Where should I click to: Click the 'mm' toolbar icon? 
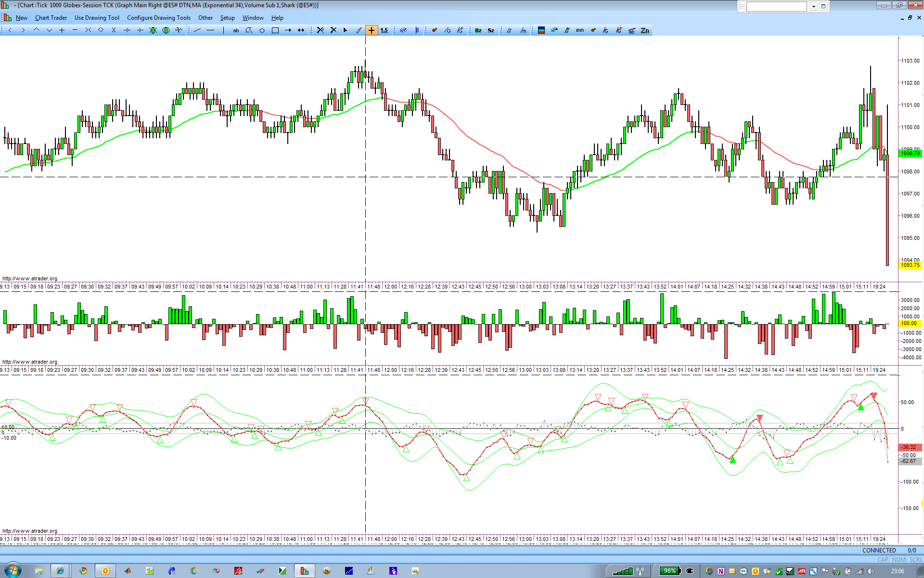[x=580, y=30]
